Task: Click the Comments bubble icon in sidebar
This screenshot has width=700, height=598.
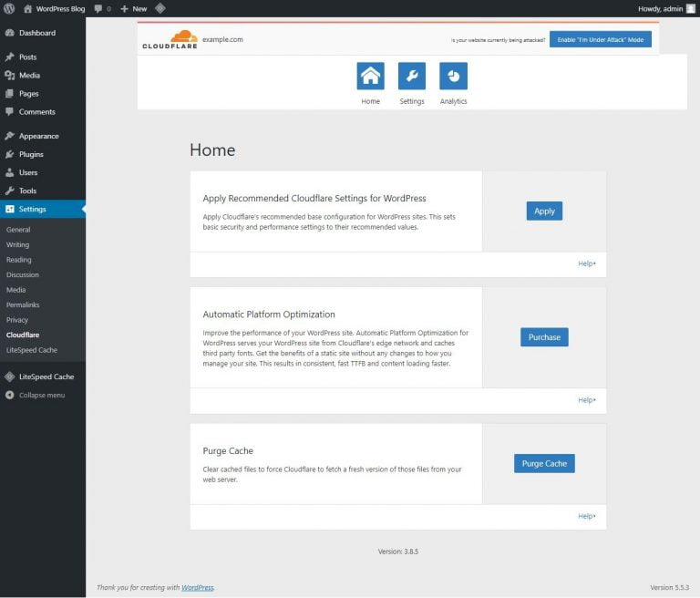Action: tap(9, 111)
